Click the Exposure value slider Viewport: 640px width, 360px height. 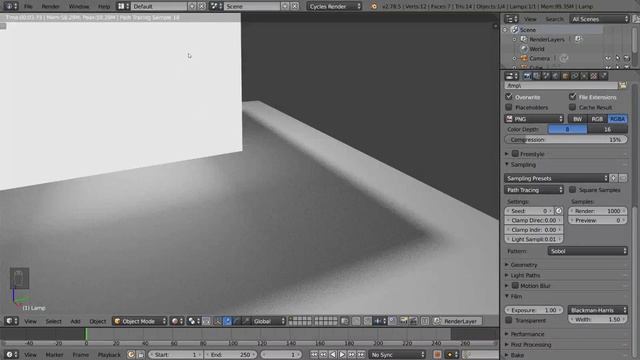[534, 310]
